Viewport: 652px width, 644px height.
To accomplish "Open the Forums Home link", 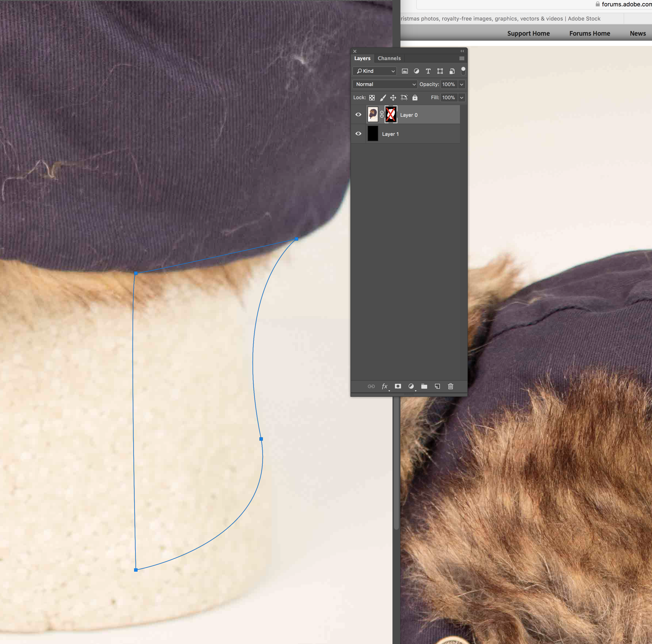I will tap(589, 33).
